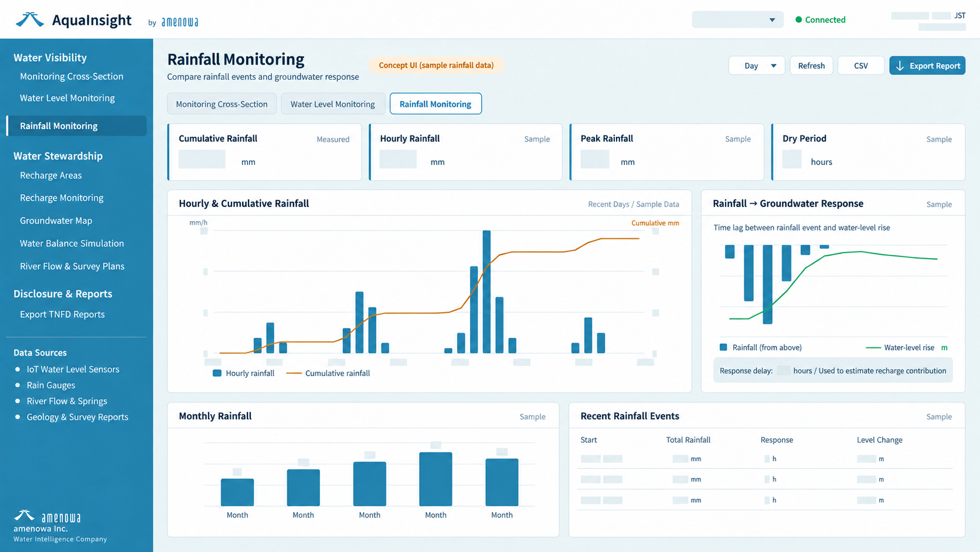The width and height of the screenshot is (980, 552).
Task: Open Water Level Monitoring in the sidebar
Action: [x=67, y=98]
